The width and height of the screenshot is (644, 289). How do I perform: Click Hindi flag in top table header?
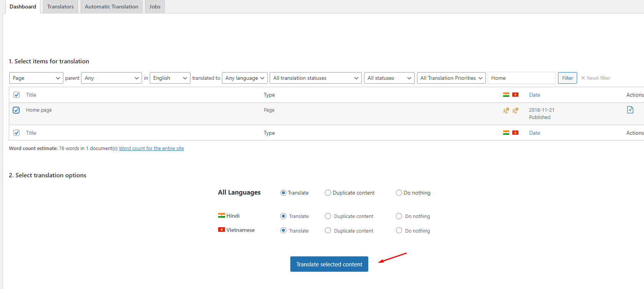506,95
